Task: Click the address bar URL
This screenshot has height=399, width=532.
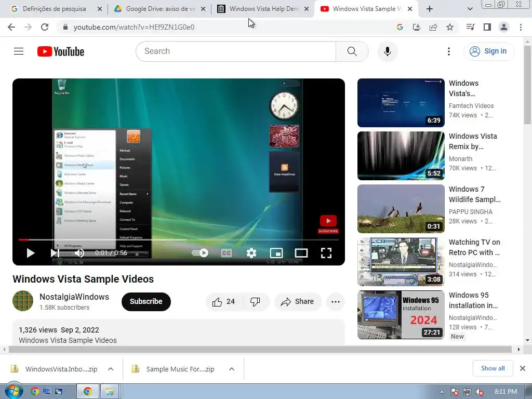Action: [x=134, y=27]
